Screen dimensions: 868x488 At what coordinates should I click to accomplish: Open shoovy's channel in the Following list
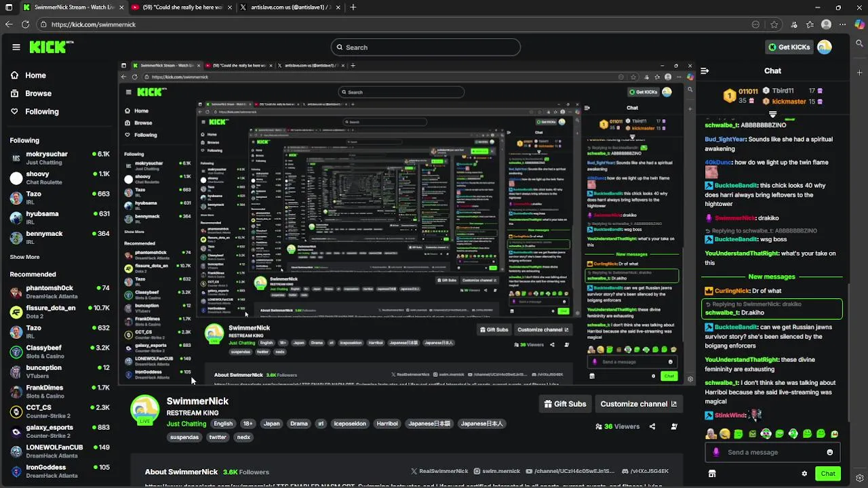click(x=60, y=178)
